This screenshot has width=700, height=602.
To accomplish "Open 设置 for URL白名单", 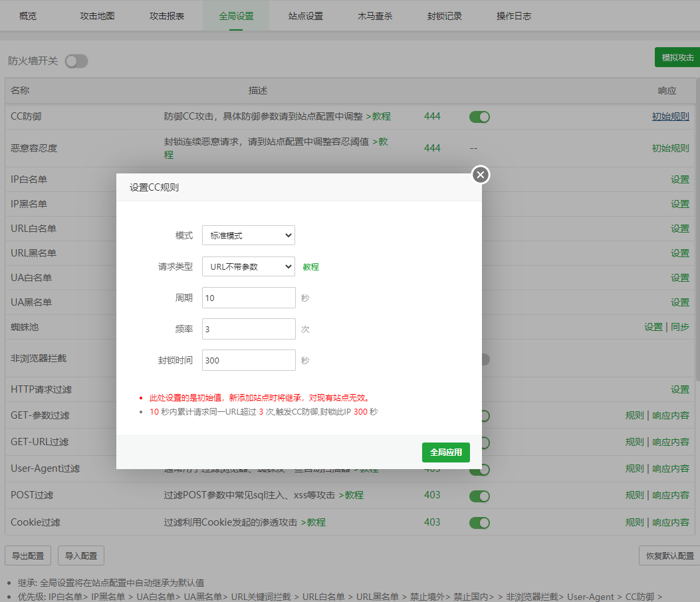I will (x=680, y=229).
